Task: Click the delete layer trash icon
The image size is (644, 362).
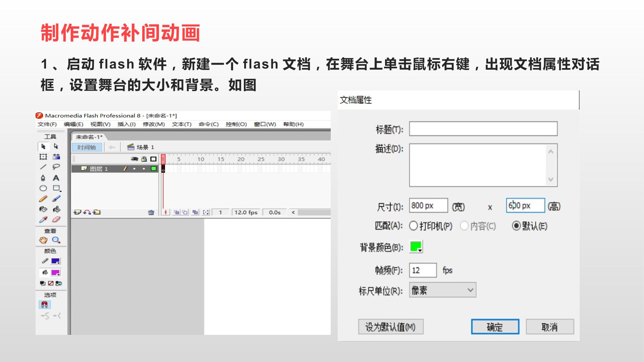Action: (151, 212)
